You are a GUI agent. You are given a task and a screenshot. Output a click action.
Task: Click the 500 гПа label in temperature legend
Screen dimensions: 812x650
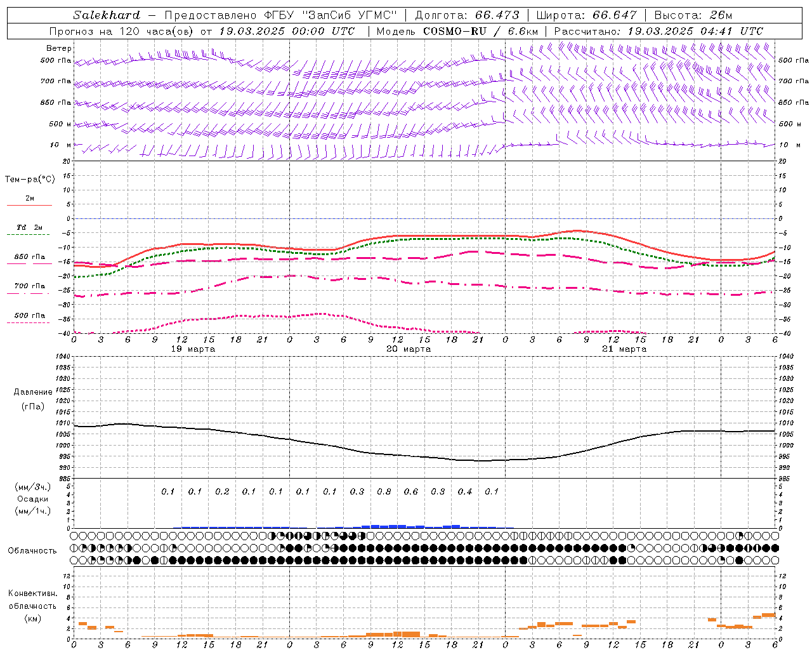point(29,315)
